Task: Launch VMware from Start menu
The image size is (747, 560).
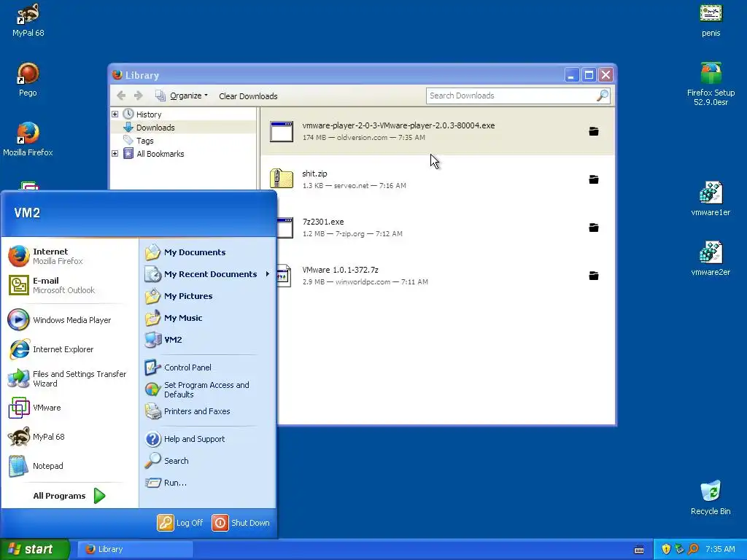Action: (69, 408)
